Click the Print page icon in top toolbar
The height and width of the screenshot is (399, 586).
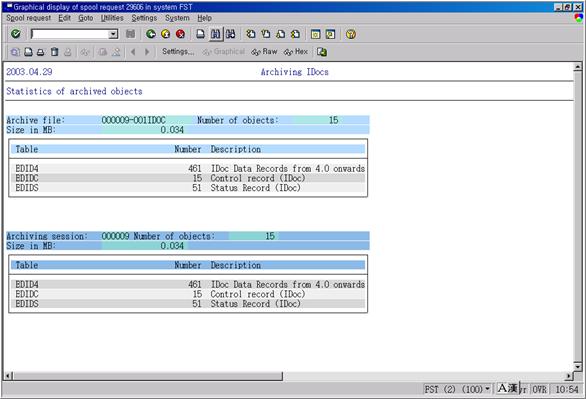tap(201, 34)
